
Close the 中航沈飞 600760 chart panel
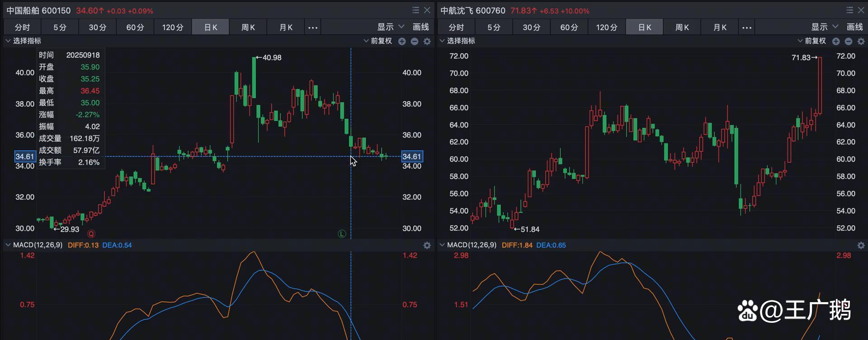point(861,10)
